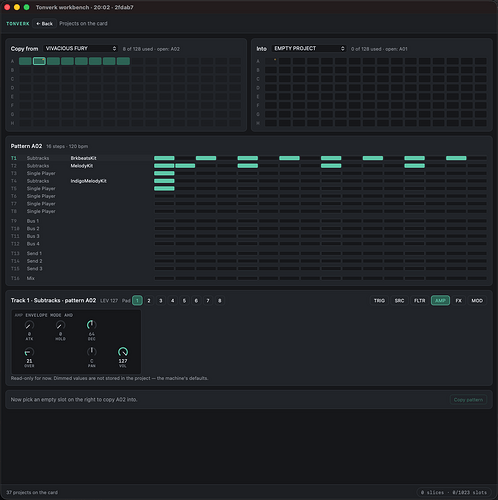The width and height of the screenshot is (498, 500).
Task: Click the ATK envelope knob
Action: pos(29,325)
